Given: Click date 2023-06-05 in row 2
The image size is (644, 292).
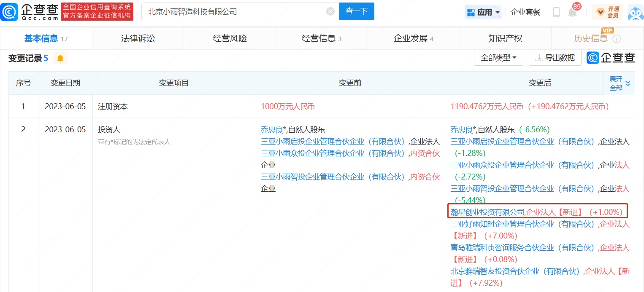Looking at the screenshot, I should [x=65, y=130].
